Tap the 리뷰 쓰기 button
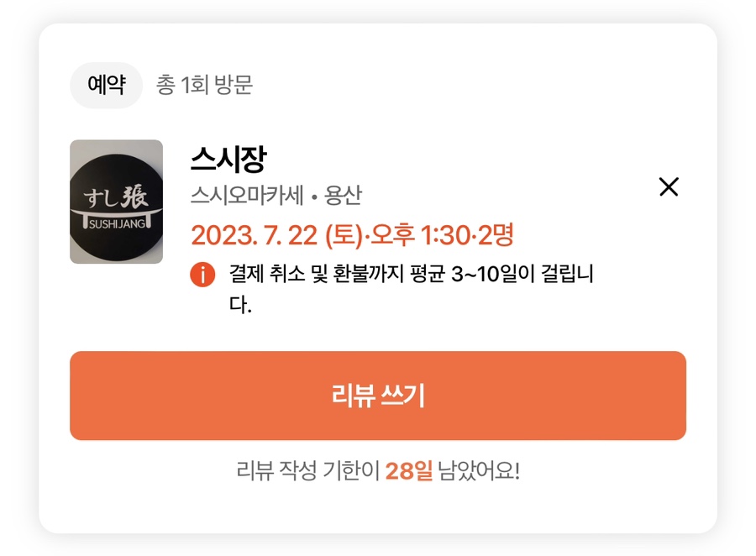 pos(378,396)
